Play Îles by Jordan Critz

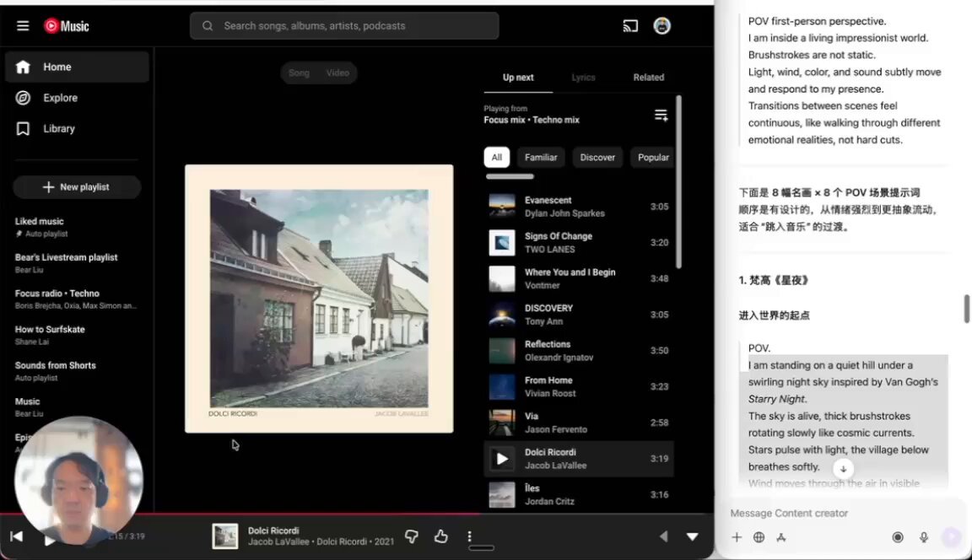(x=578, y=495)
